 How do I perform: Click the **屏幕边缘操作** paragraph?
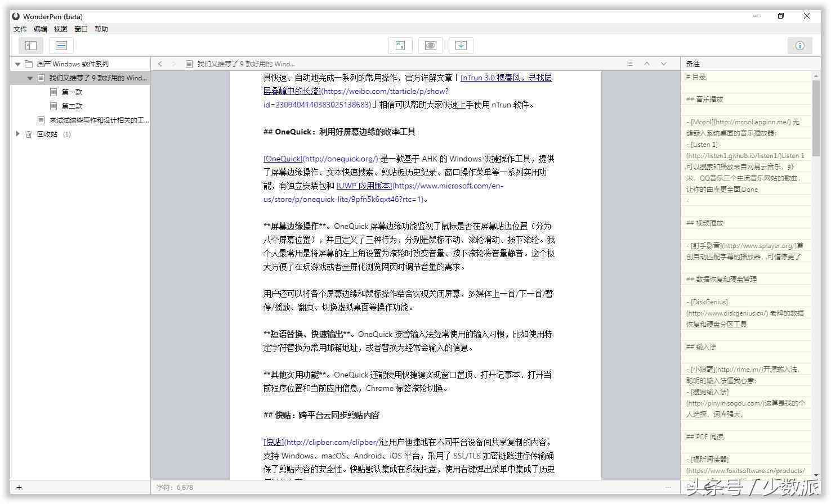click(x=409, y=246)
